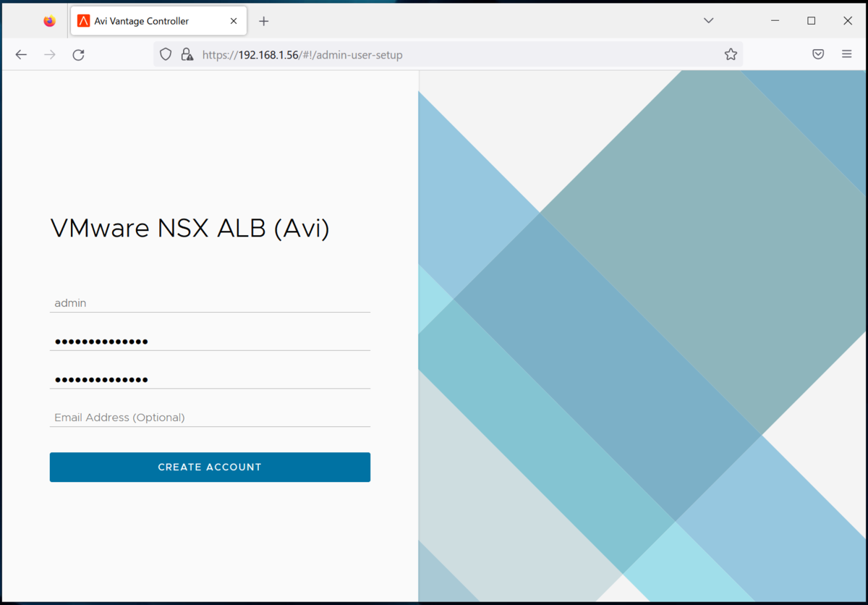Close the Avi Vantage Controller tab
Screen dimensions: 868x605
click(234, 21)
